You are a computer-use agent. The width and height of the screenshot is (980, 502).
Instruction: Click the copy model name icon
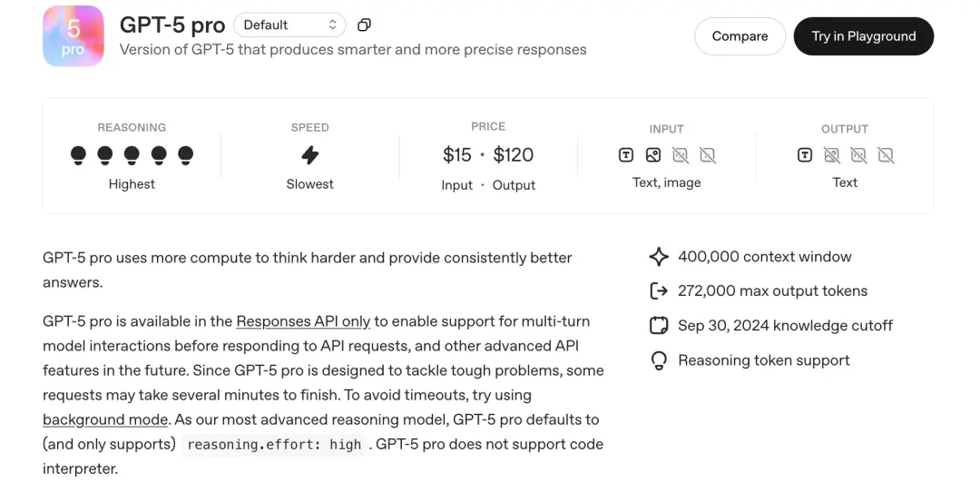coord(365,25)
